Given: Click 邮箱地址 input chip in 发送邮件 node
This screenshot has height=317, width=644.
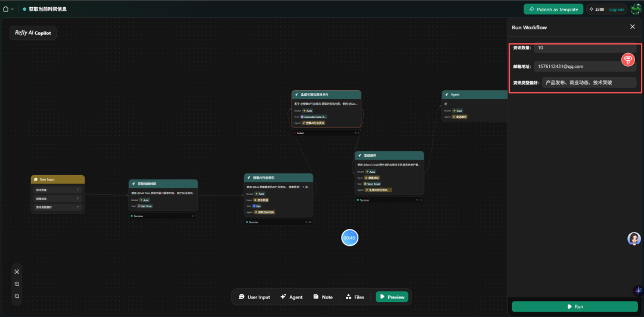Looking at the screenshot, I should pos(371,178).
